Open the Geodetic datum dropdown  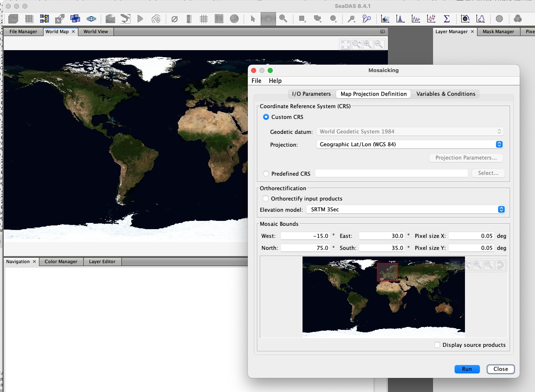(x=409, y=131)
